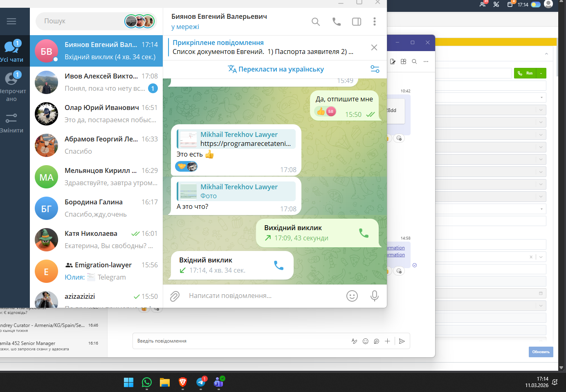566x392 pixels.
Task: Open chat with Абрамов Георгий
Action: pyautogui.click(x=97, y=145)
